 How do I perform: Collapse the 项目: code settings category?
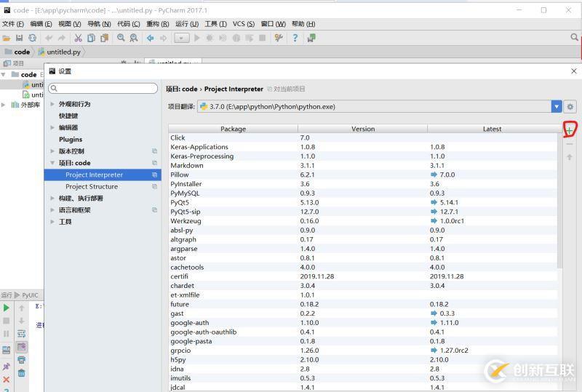tap(52, 163)
